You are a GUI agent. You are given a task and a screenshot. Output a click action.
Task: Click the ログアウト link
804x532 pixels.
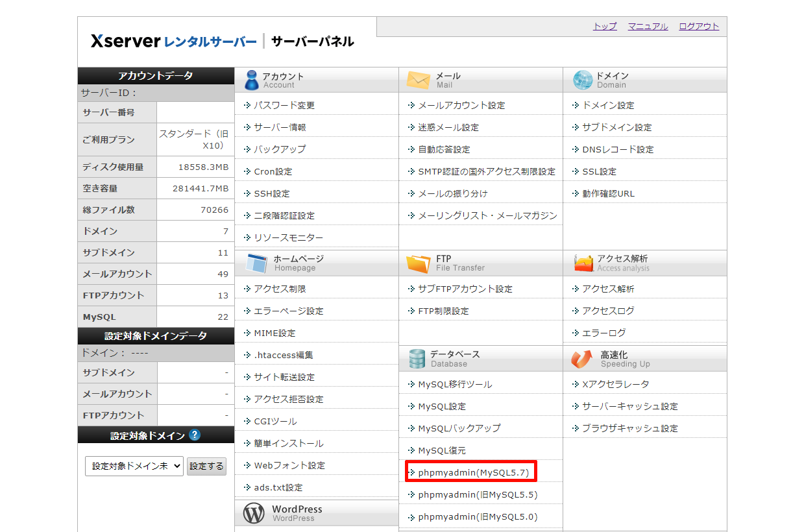(699, 27)
